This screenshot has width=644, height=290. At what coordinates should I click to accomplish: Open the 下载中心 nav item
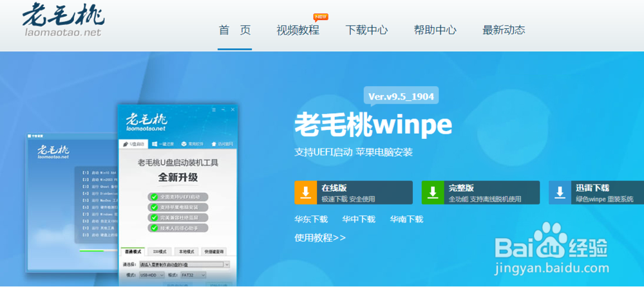point(366,30)
